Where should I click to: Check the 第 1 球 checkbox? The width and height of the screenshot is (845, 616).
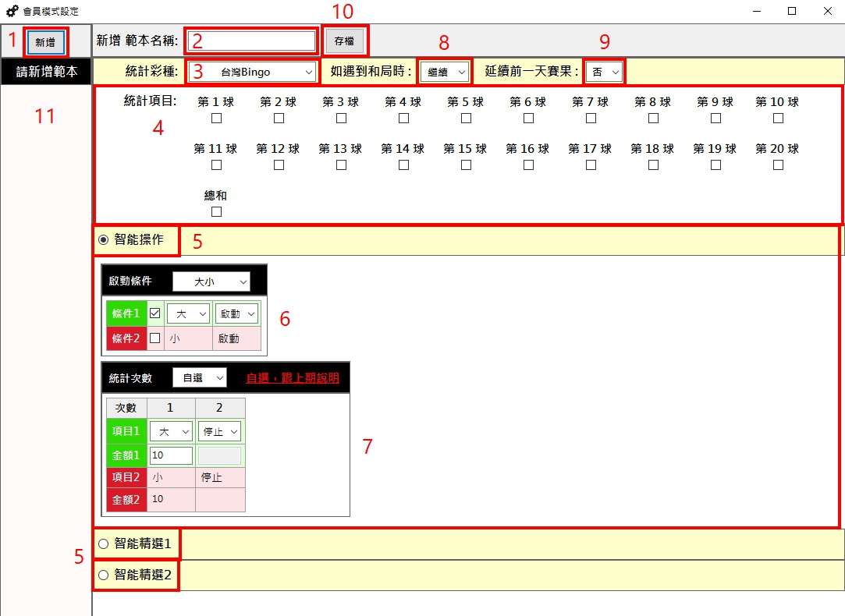tap(216, 119)
